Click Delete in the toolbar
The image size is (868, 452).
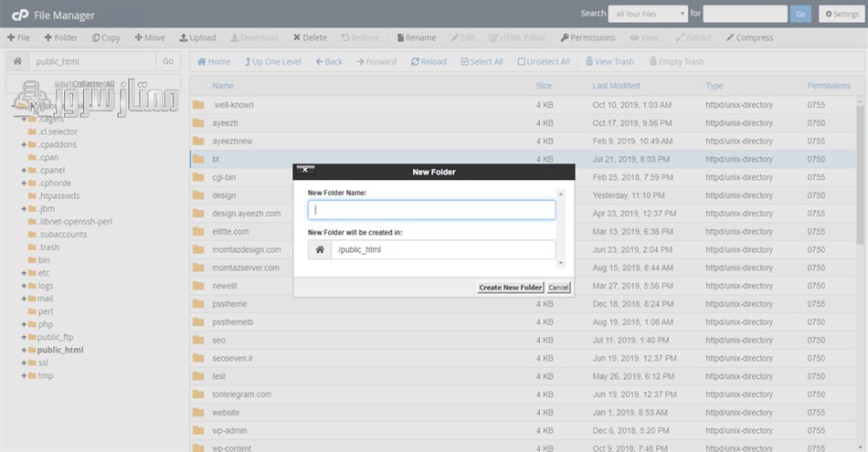[310, 37]
